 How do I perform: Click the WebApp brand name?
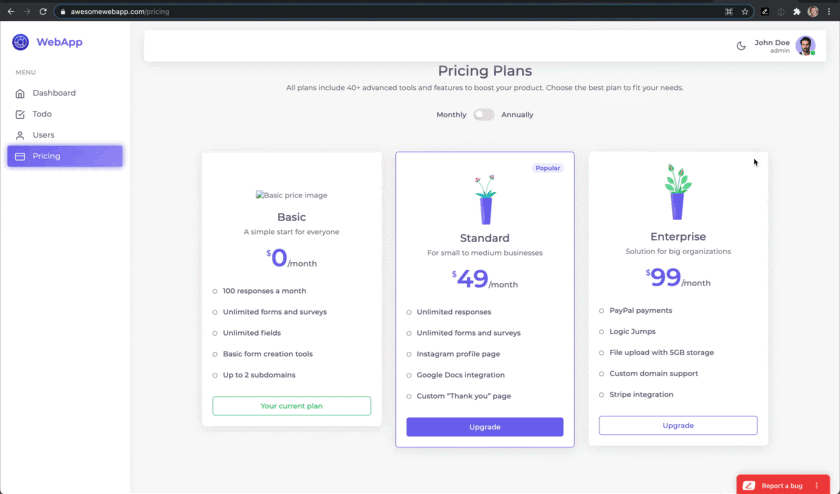coord(59,42)
